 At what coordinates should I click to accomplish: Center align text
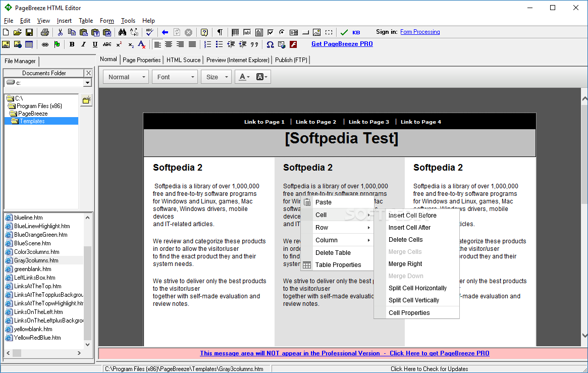[x=169, y=44]
